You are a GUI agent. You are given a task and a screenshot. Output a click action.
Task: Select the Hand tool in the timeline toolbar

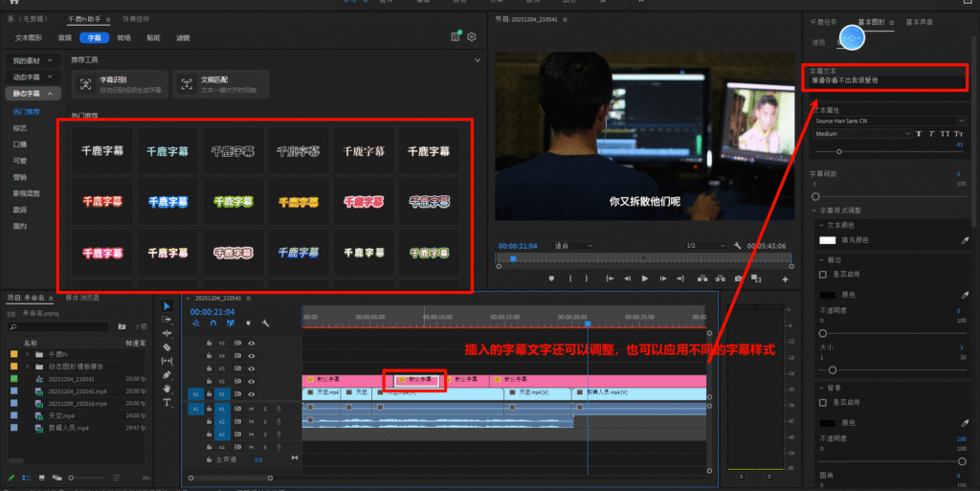[167, 389]
